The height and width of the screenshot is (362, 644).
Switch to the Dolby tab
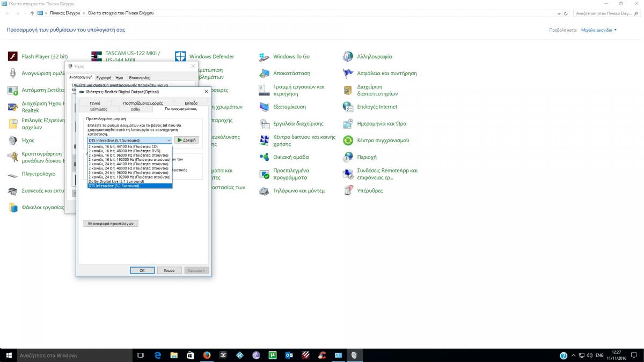click(135, 109)
